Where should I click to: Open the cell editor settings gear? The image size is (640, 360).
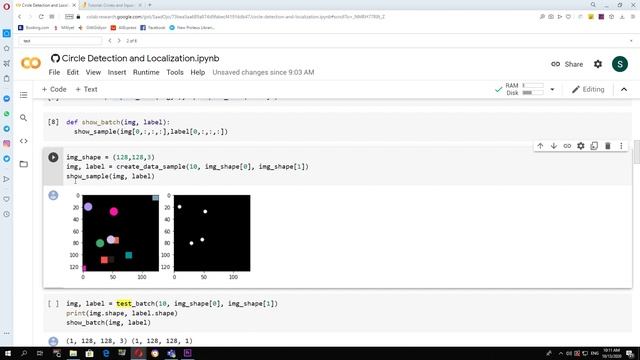coord(581,146)
